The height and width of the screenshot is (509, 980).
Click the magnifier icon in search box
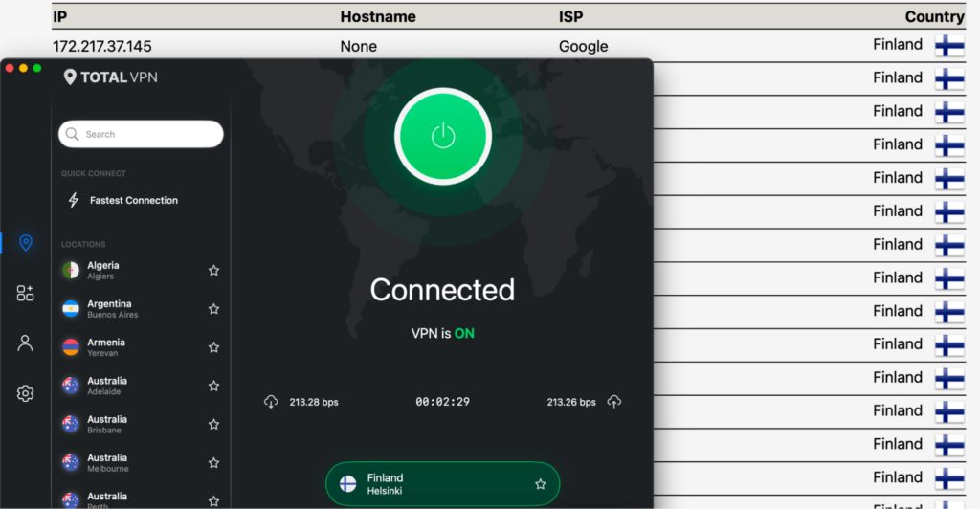tap(73, 134)
